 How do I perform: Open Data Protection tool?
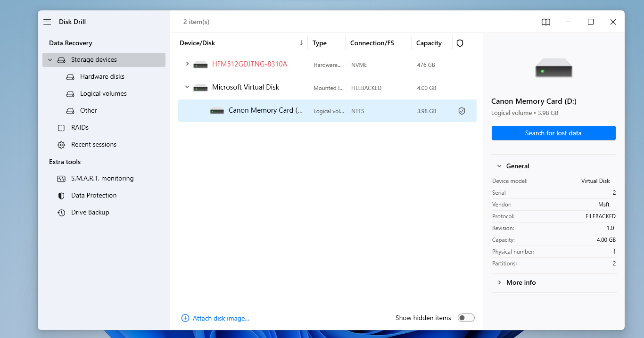(x=94, y=196)
